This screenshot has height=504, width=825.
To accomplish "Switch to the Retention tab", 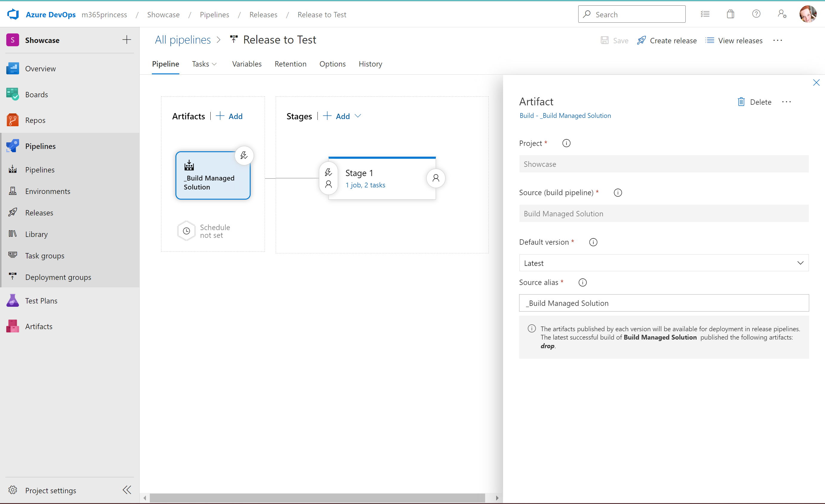I will pos(290,64).
